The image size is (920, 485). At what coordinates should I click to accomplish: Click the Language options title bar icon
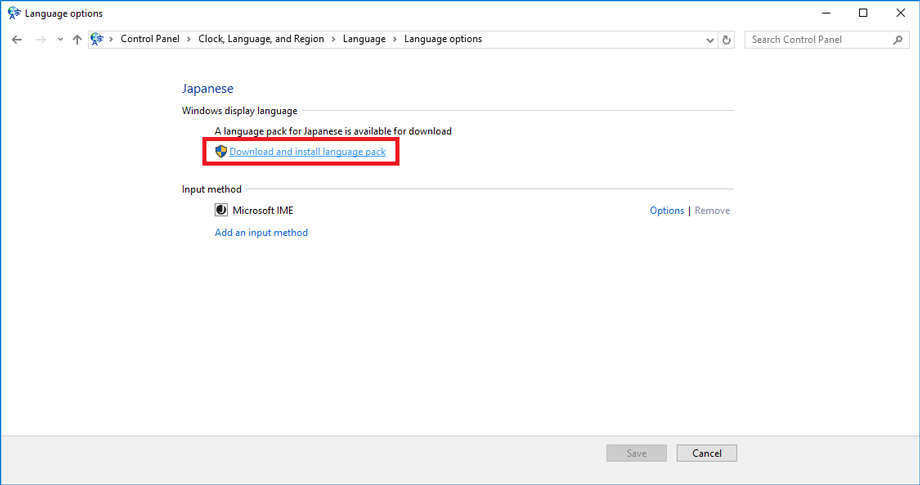tap(14, 13)
